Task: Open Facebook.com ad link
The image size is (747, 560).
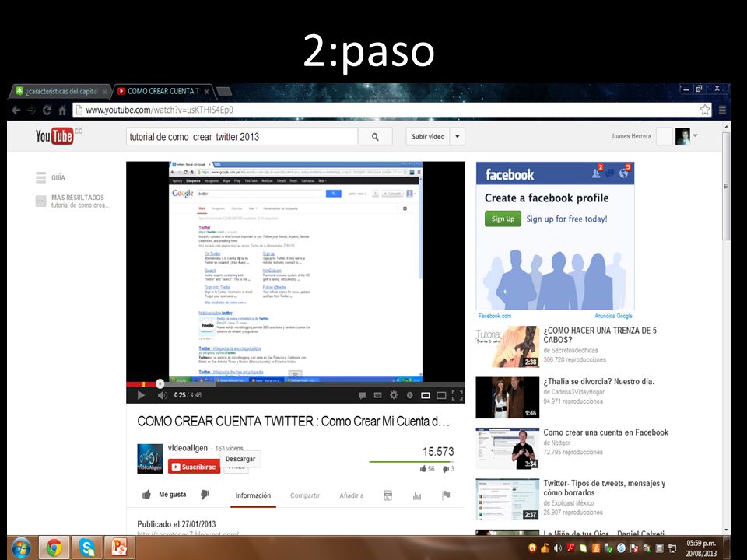Action: 495,316
